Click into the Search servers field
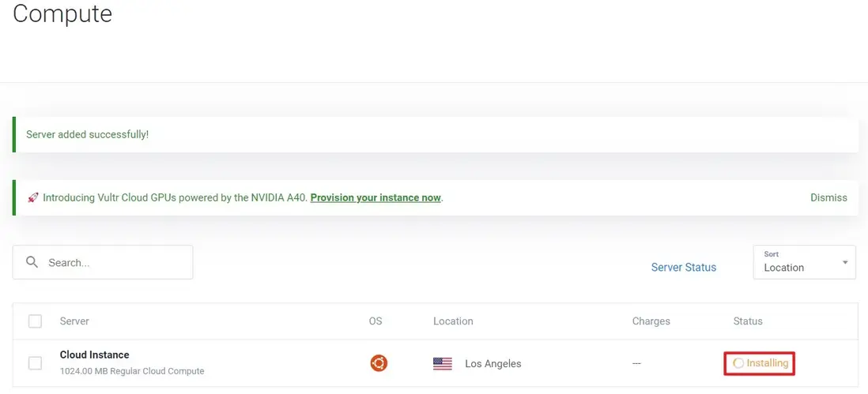Image resolution: width=868 pixels, height=394 pixels. click(x=115, y=262)
